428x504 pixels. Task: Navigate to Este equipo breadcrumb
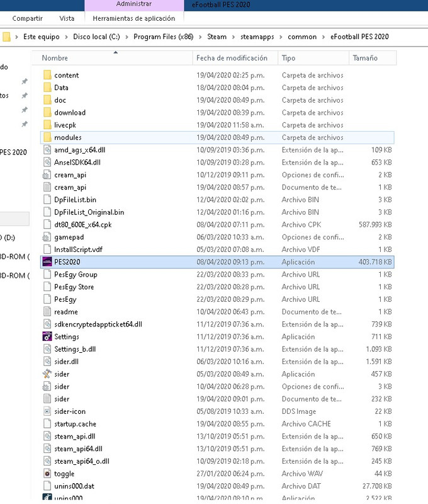pyautogui.click(x=42, y=37)
